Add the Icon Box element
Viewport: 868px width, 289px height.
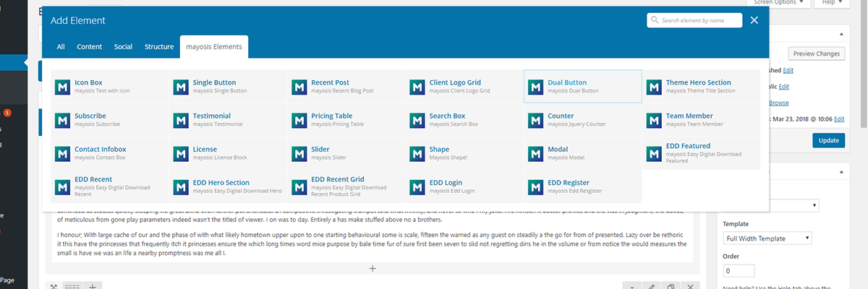110,86
